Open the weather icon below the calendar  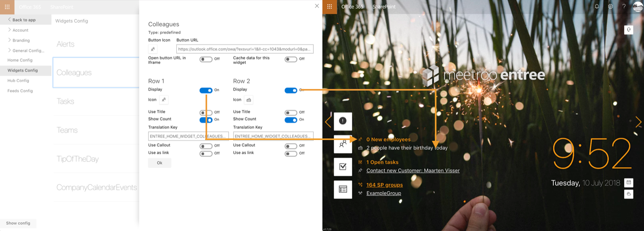(629, 194)
